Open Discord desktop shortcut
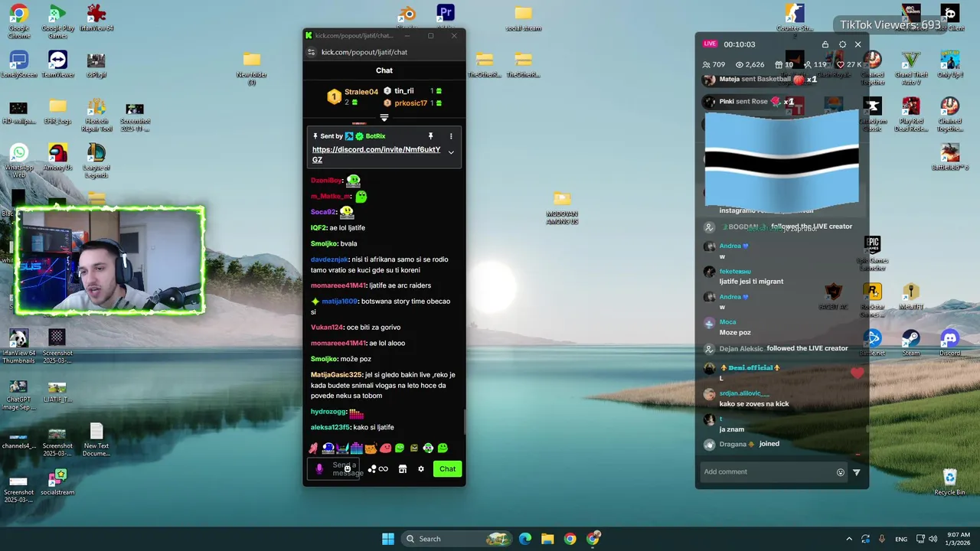Screen dimensions: 980x551 (x=950, y=342)
